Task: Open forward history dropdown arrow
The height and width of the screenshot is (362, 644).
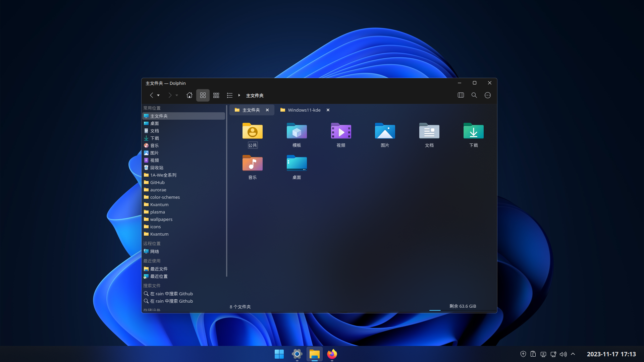Action: click(177, 96)
